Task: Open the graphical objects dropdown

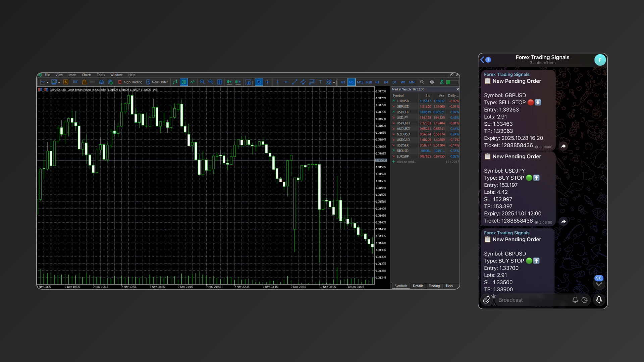Action: tap(333, 82)
